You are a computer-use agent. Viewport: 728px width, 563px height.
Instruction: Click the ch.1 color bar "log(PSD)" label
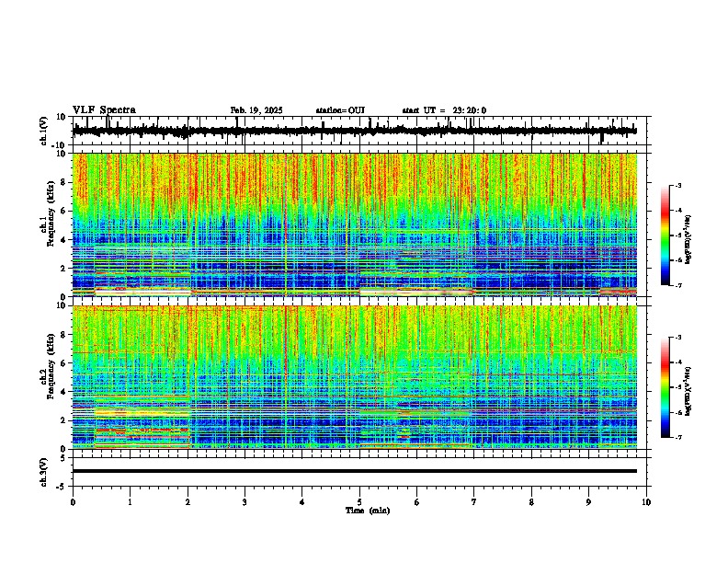(688, 239)
